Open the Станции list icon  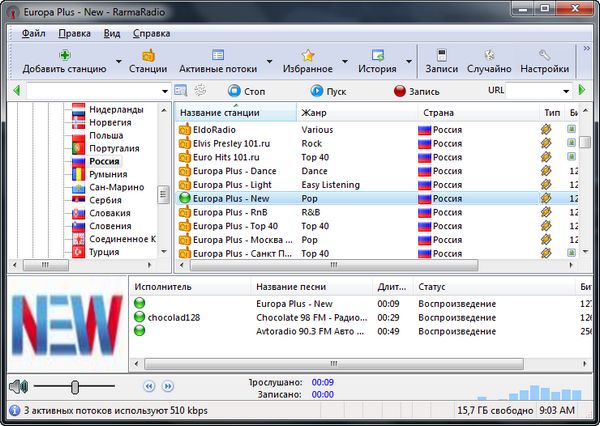[148, 55]
